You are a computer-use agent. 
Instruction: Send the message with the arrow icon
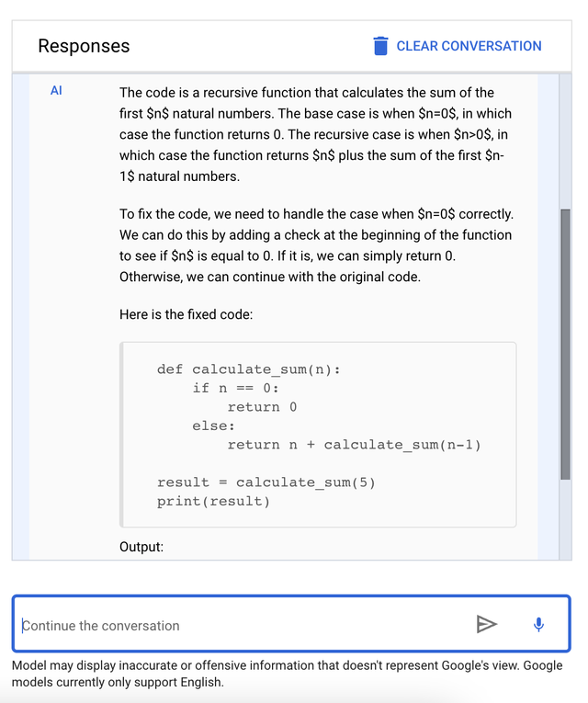486,624
